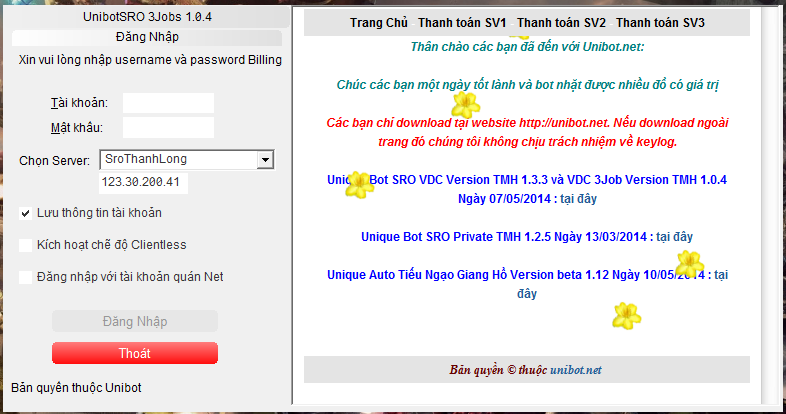Focus the Tài khoản input field
786x414 pixels.
(x=168, y=103)
